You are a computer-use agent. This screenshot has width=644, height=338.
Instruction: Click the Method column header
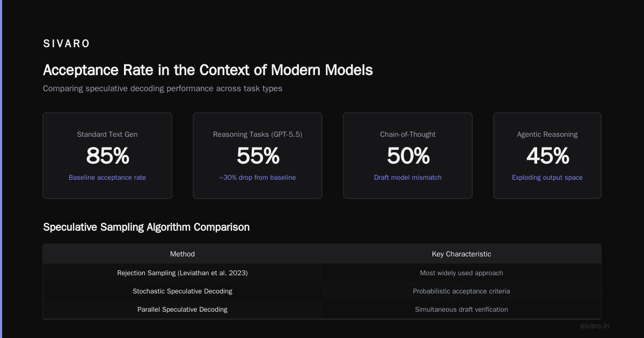(x=182, y=254)
